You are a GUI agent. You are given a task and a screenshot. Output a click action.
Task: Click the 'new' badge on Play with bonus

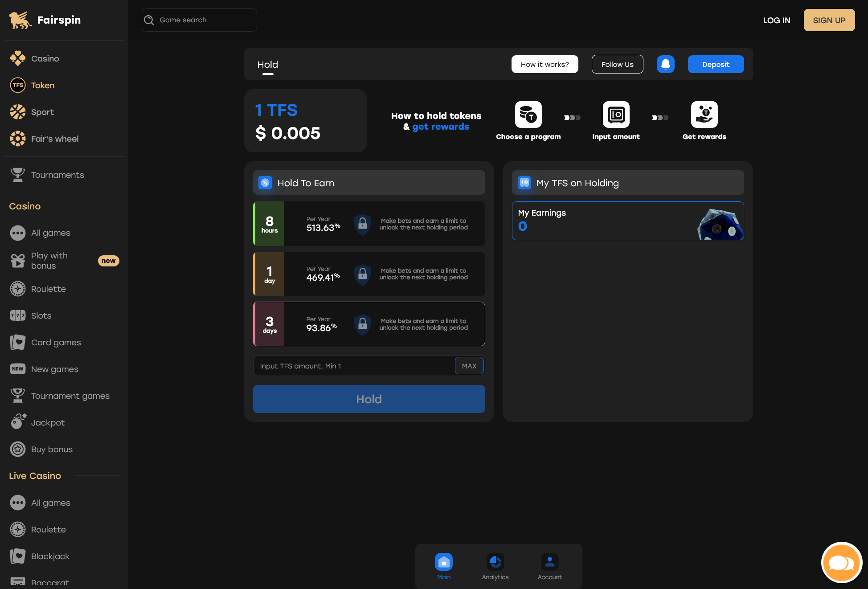coord(109,261)
